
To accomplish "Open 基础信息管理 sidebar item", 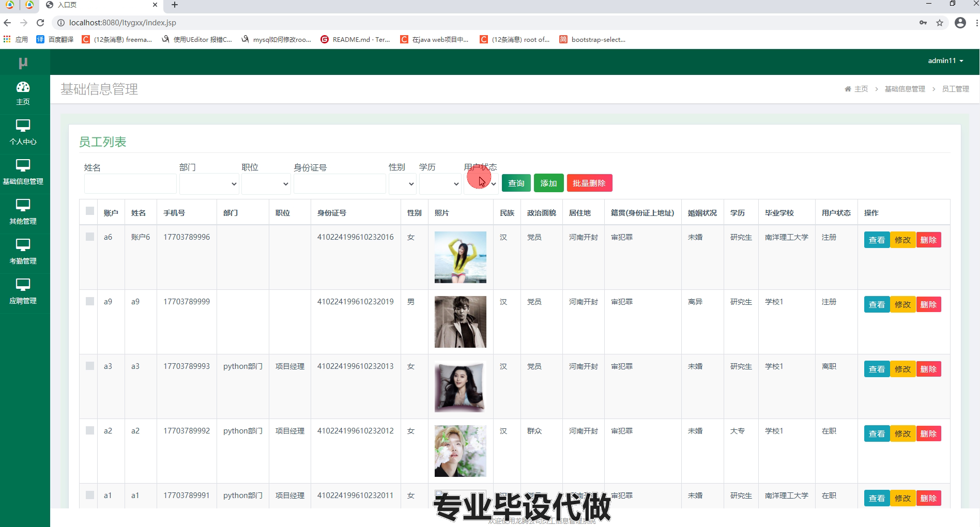I will pyautogui.click(x=23, y=172).
